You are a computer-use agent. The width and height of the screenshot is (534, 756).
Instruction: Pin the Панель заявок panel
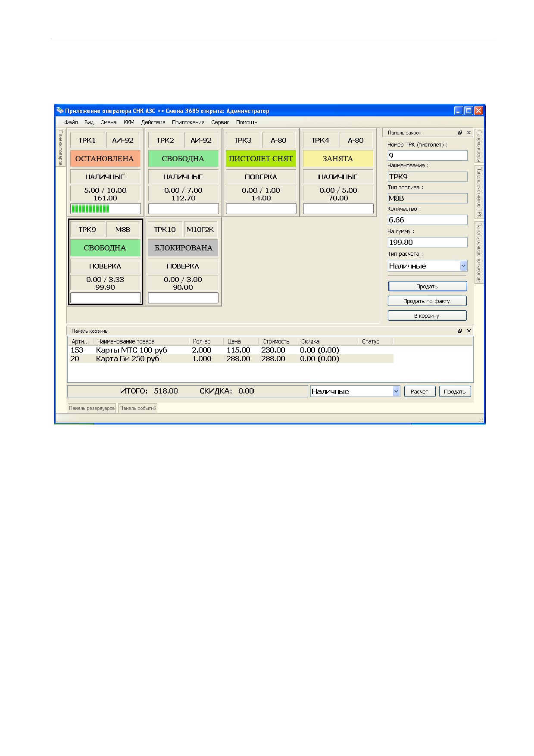pos(460,133)
